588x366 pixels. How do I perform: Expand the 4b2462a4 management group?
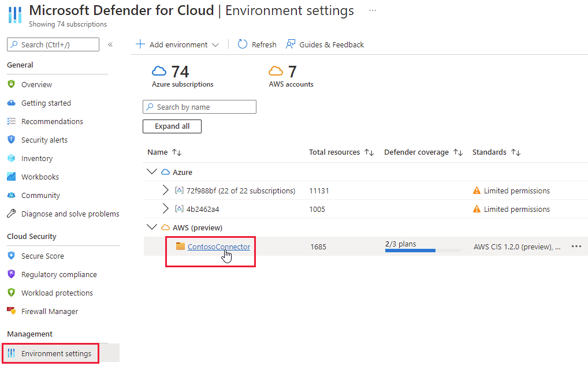(166, 209)
